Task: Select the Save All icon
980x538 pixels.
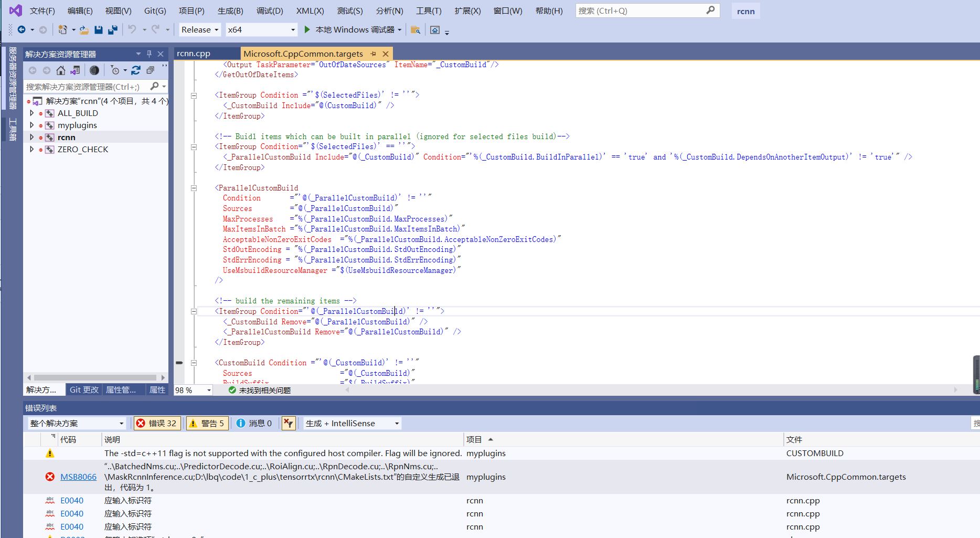Action: click(112, 30)
